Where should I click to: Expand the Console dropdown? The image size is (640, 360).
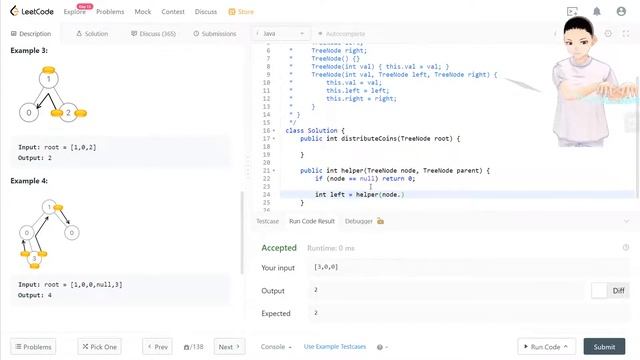(x=276, y=347)
